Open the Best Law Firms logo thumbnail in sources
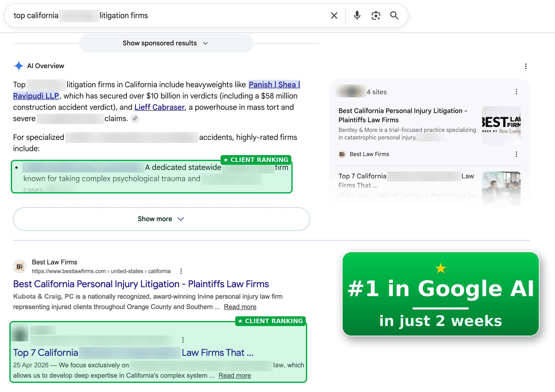555x392 pixels. click(x=501, y=125)
